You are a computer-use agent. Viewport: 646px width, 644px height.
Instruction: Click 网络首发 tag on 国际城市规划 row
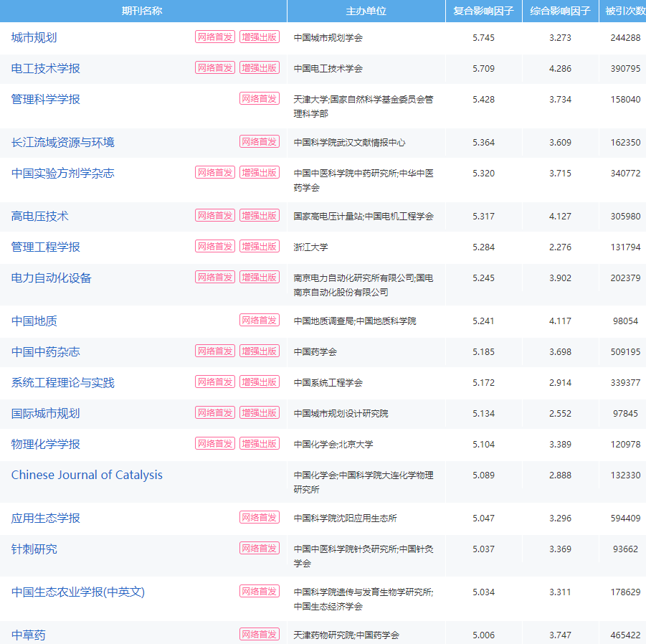215,413
